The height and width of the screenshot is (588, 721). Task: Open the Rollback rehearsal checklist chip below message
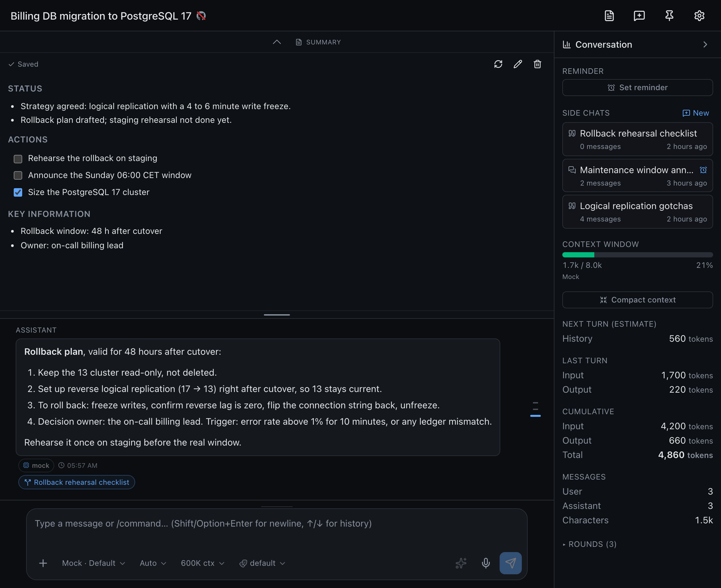pos(76,482)
